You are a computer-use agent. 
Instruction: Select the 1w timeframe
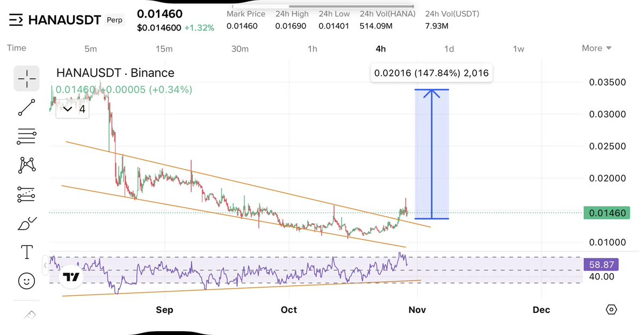519,49
